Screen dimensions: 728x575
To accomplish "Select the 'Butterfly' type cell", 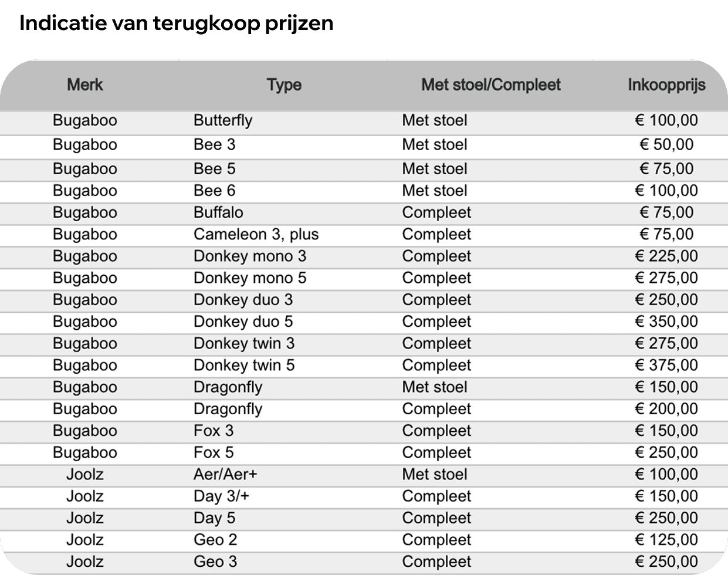I will tap(223, 120).
